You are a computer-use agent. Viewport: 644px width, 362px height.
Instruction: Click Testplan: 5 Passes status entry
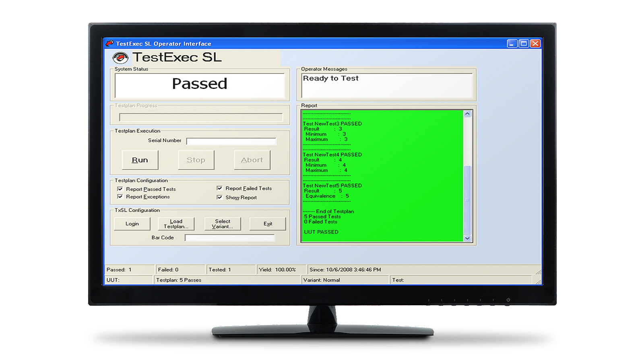(227, 280)
